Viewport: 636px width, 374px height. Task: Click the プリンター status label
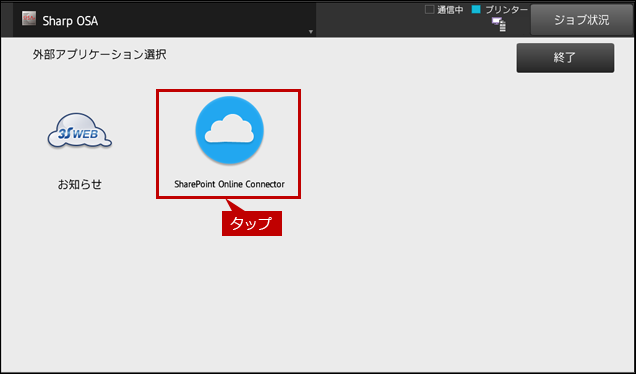pyautogui.click(x=507, y=10)
